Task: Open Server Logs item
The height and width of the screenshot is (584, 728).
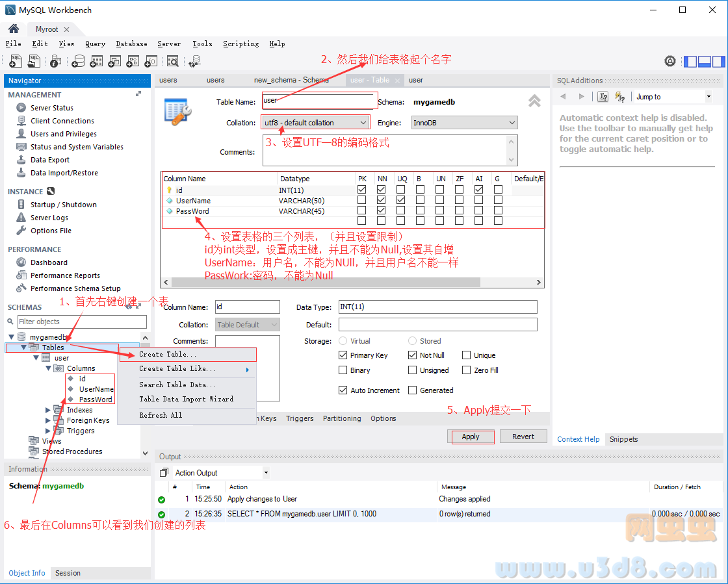Action: pyautogui.click(x=49, y=218)
